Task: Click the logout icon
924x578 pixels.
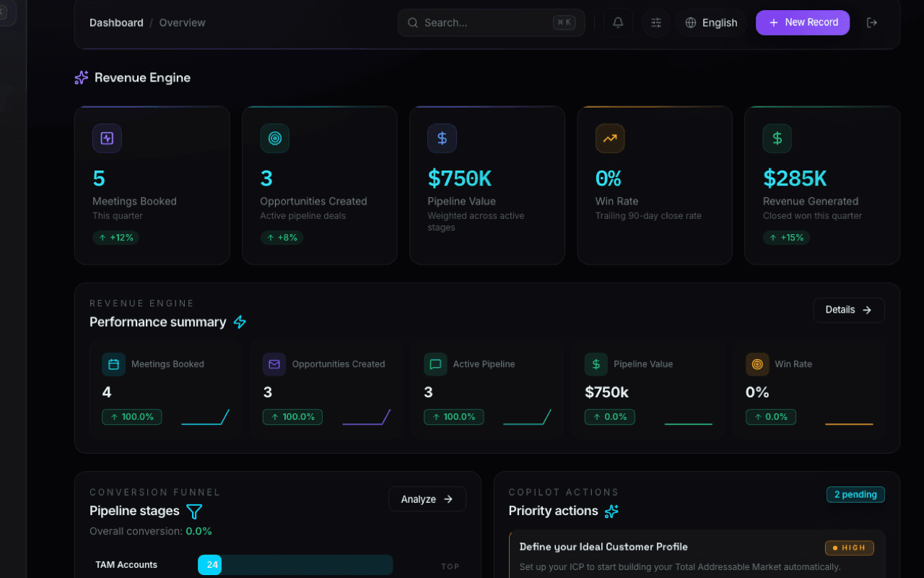Action: click(872, 22)
